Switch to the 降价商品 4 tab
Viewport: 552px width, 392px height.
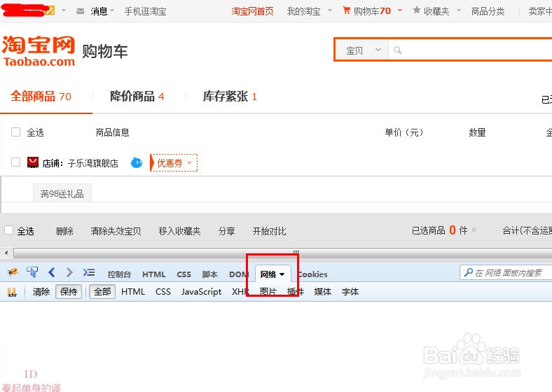click(x=137, y=96)
